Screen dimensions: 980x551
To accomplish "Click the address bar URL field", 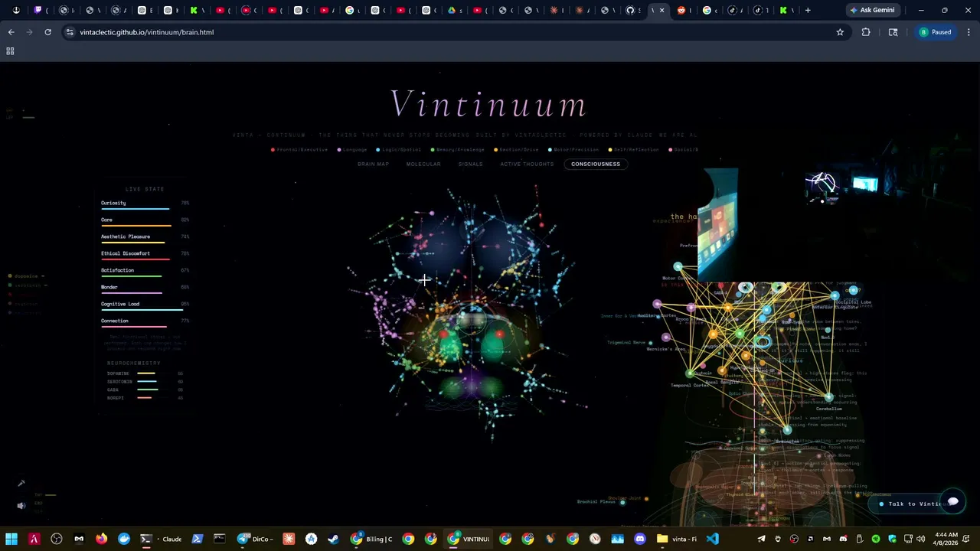I will (452, 32).
